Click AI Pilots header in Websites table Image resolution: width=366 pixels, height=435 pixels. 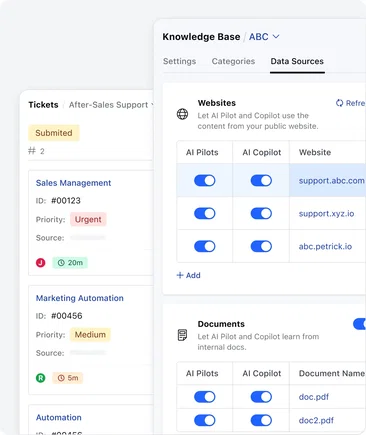click(202, 152)
